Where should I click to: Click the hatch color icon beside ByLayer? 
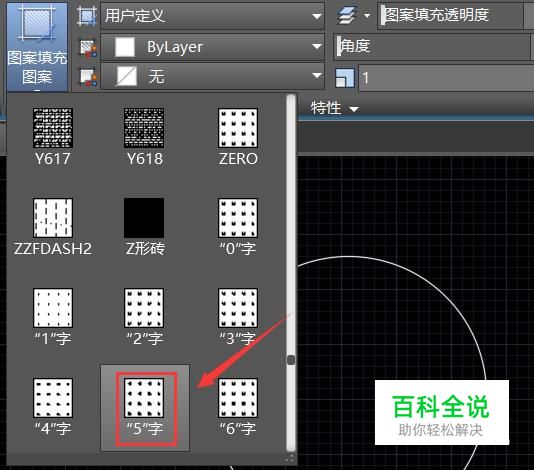pyautogui.click(x=88, y=48)
